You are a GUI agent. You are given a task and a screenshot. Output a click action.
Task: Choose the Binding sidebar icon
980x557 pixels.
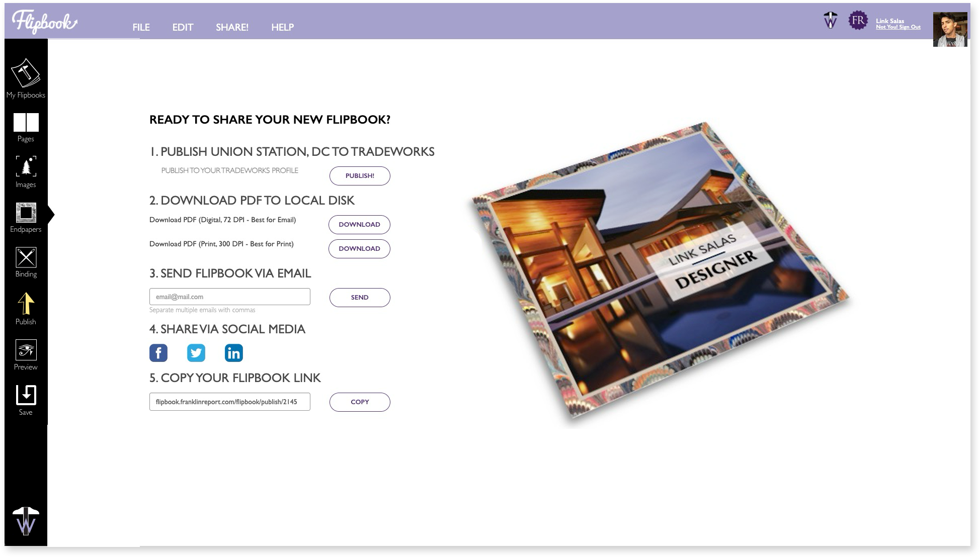26,257
